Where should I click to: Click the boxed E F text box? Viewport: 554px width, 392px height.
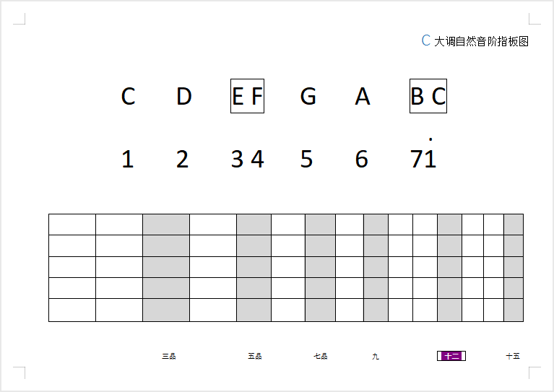click(x=247, y=96)
